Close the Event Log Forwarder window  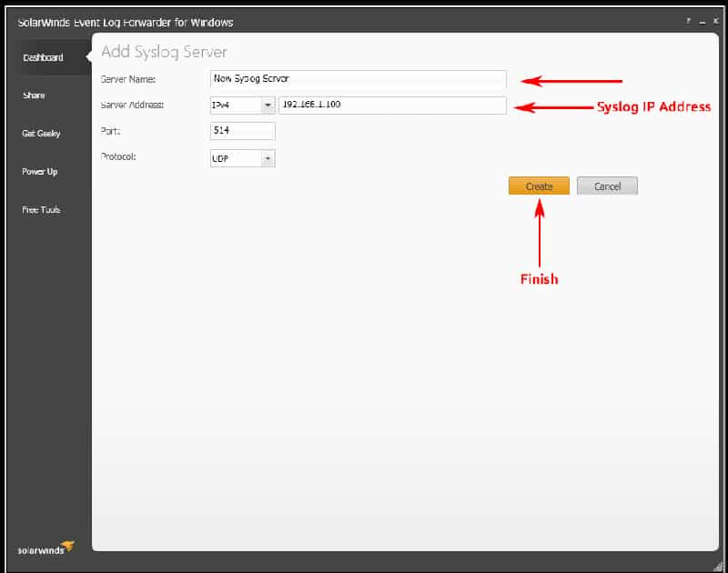point(717,17)
